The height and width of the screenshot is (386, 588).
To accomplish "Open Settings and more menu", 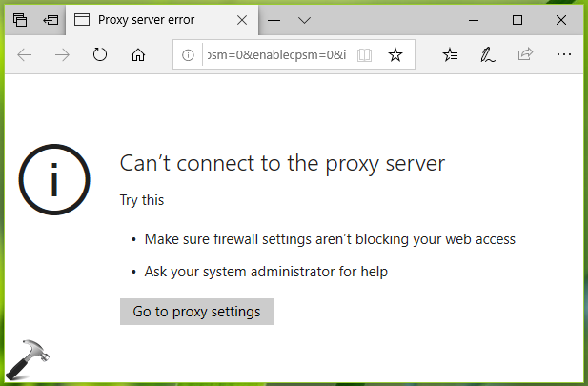I will click(x=564, y=54).
